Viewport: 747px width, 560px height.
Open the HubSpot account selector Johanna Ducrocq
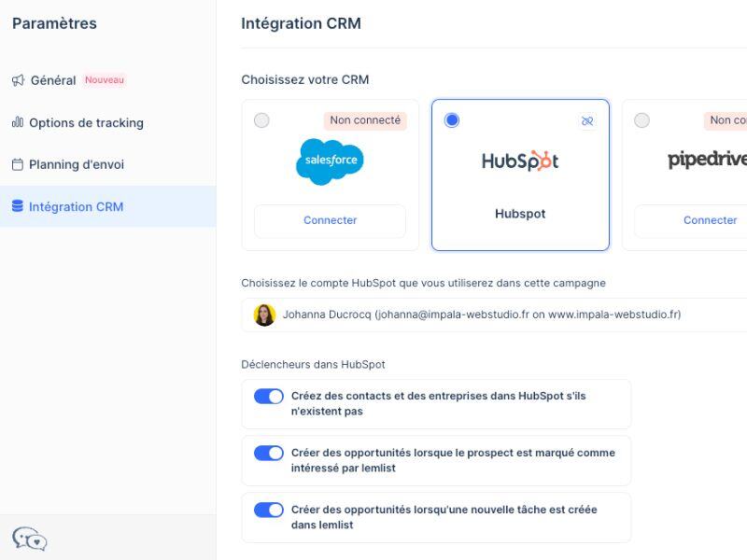(x=494, y=315)
